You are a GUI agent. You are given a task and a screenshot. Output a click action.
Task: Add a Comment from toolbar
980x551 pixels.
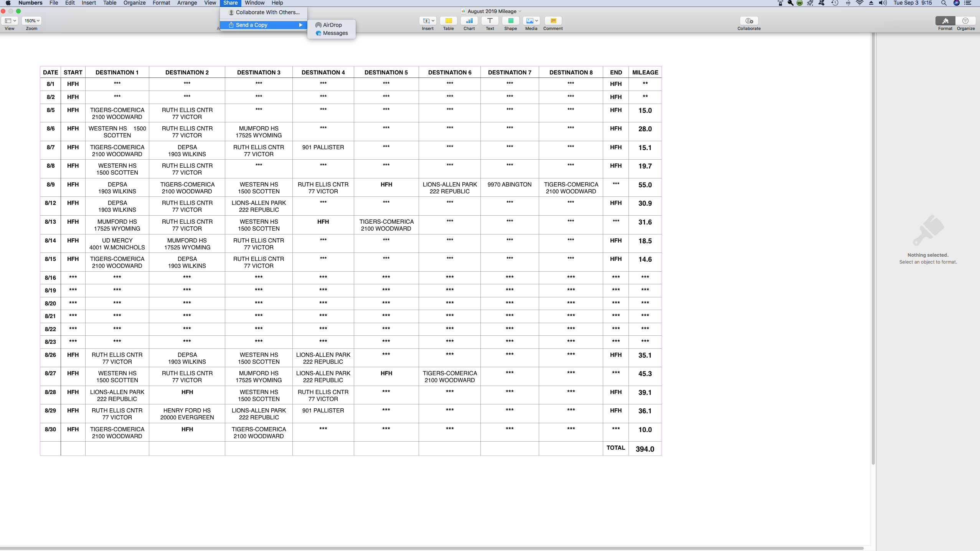tap(553, 21)
